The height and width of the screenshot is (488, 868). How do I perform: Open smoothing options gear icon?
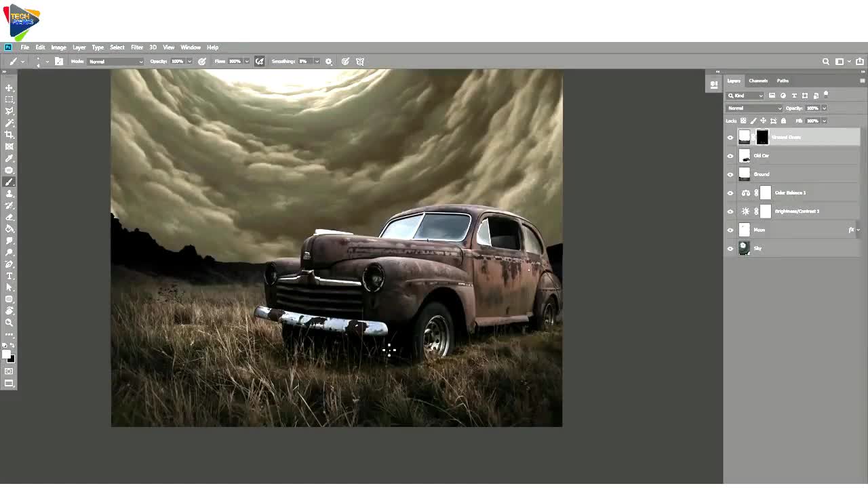329,61
